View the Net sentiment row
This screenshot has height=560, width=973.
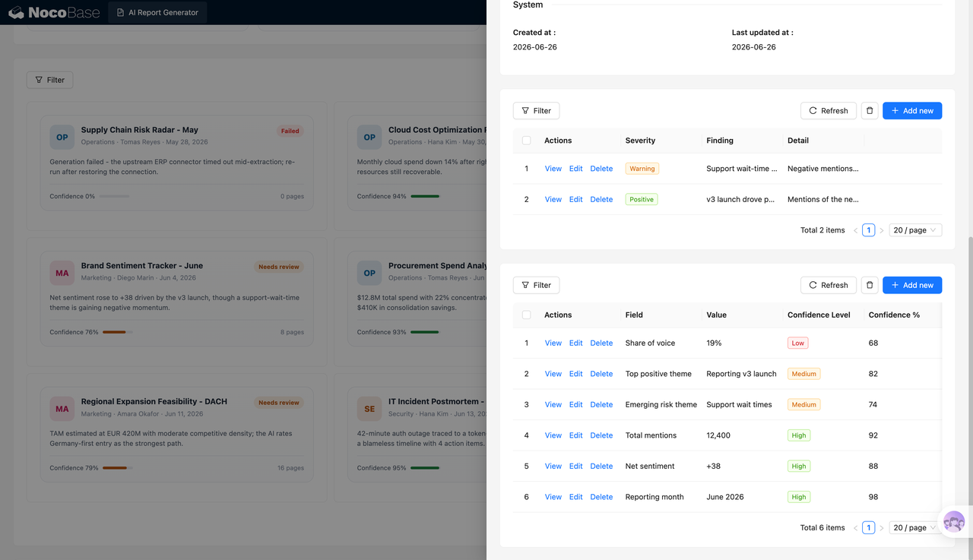[x=553, y=466]
